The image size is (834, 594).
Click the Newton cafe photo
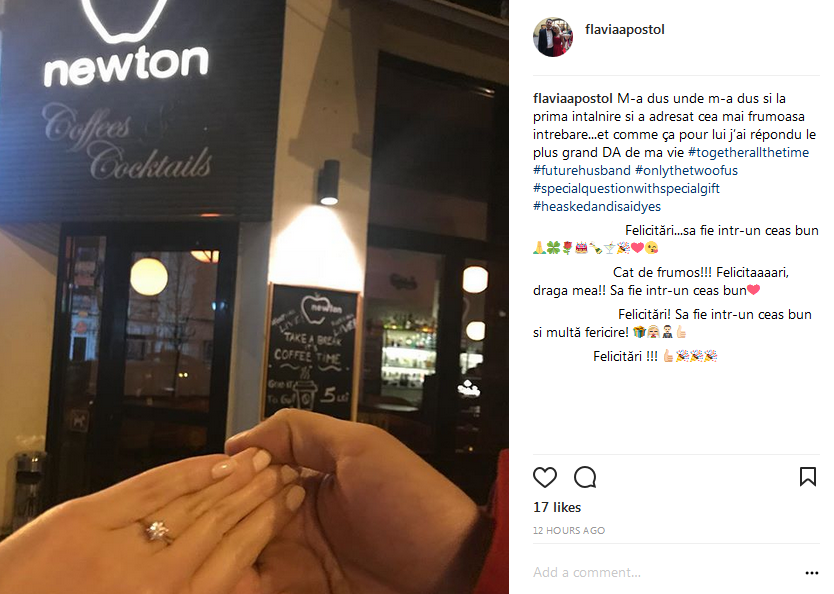(254, 297)
